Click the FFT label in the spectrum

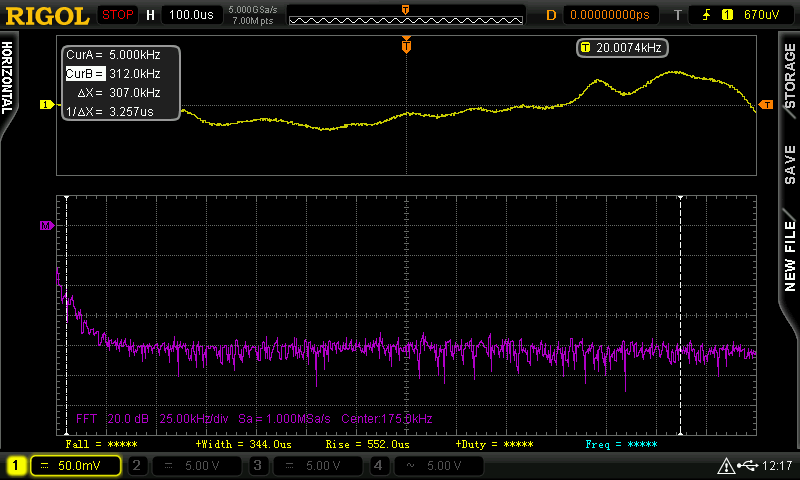pyautogui.click(x=86, y=419)
